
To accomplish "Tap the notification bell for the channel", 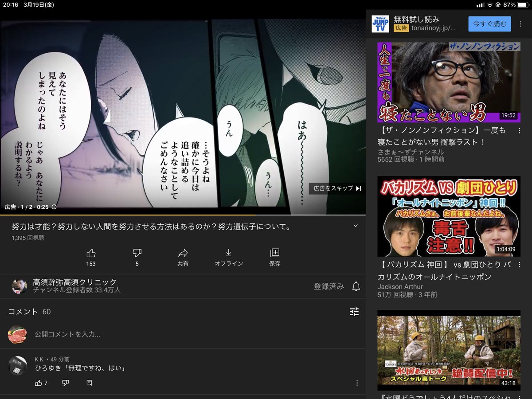I will pos(356,287).
